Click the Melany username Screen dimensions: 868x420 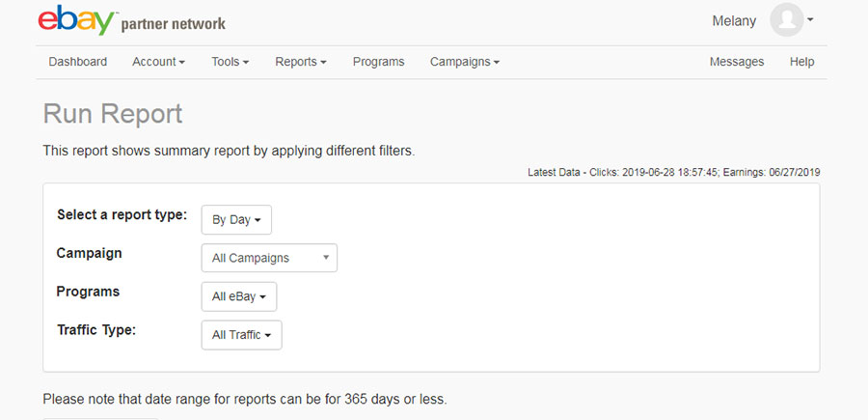(x=734, y=21)
